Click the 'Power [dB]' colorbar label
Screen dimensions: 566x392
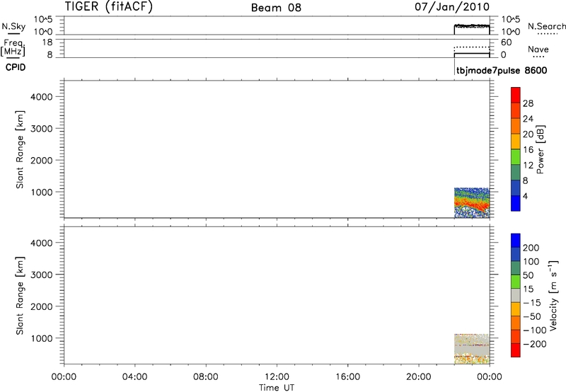541,149
